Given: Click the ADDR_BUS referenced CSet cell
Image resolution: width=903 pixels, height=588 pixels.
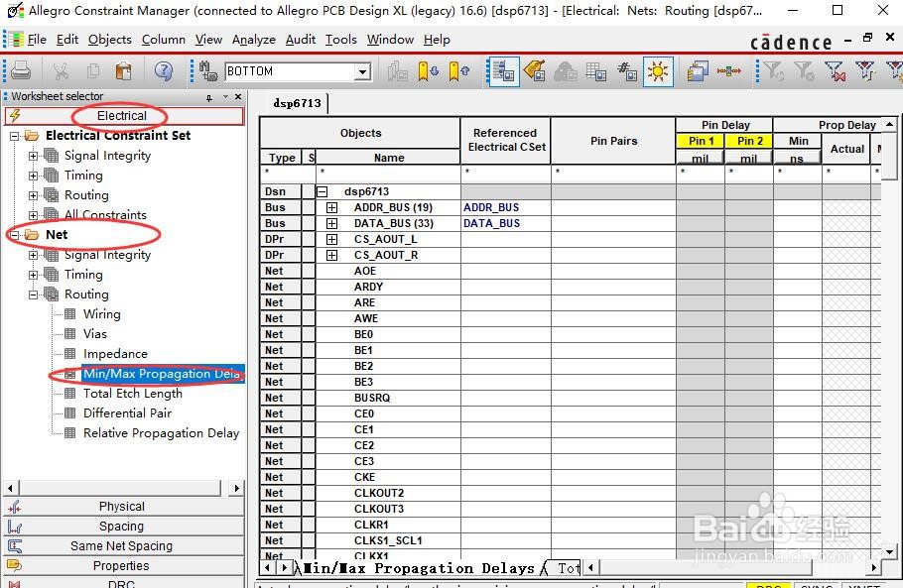Looking at the screenshot, I should click(506, 207).
